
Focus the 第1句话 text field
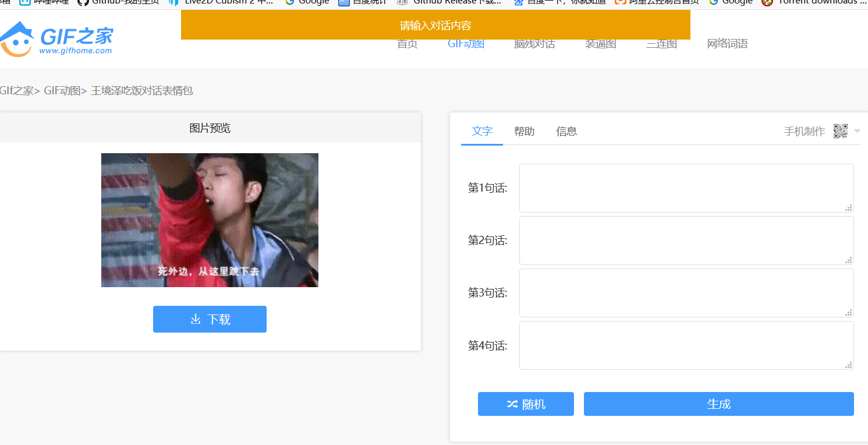pos(686,188)
